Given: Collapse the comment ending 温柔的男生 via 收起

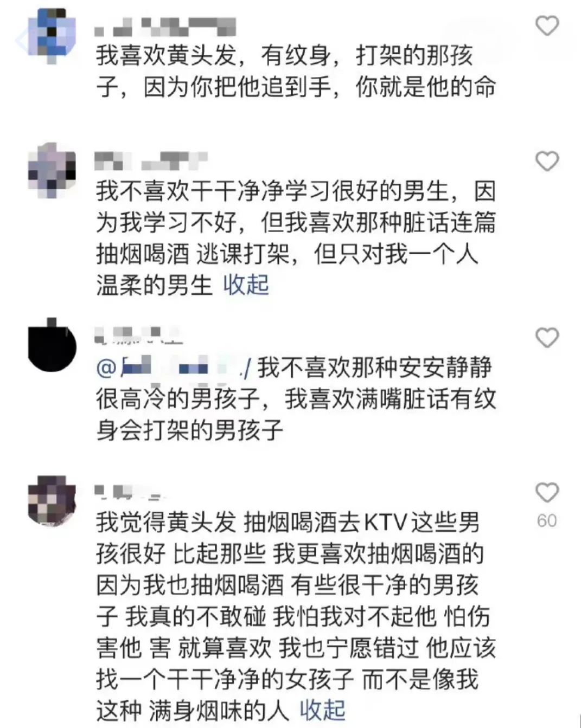Looking at the screenshot, I should 246,285.
